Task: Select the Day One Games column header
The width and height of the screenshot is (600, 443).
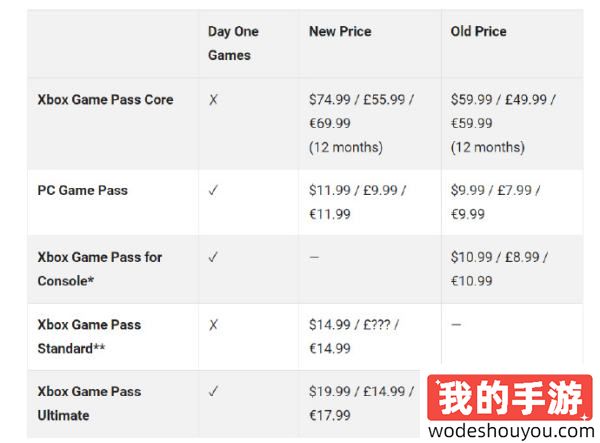Action: (233, 43)
